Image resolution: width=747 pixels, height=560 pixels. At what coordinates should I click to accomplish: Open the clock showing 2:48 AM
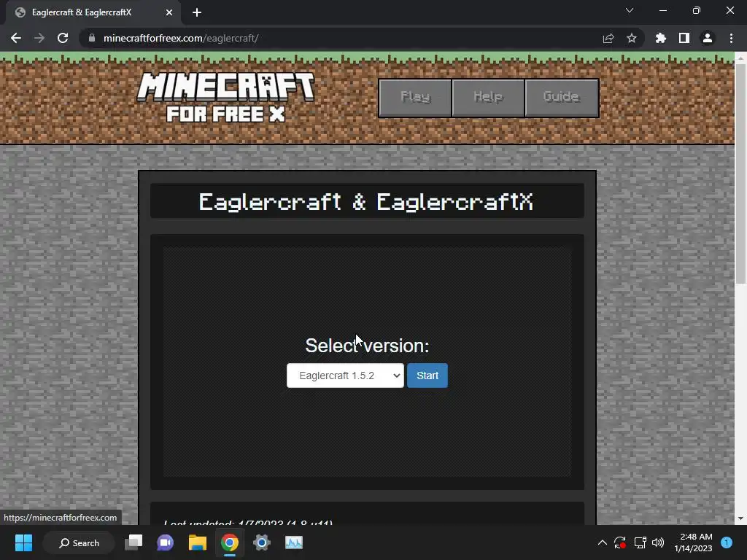(x=693, y=542)
